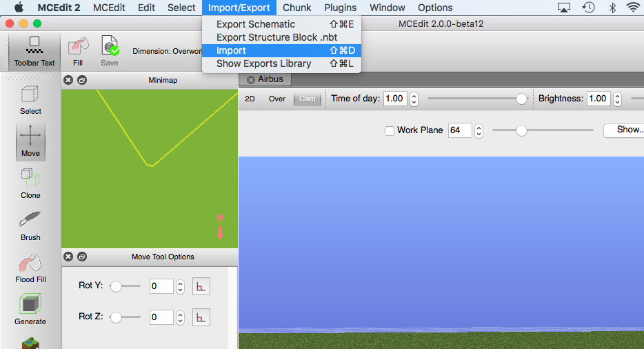The height and width of the screenshot is (349, 644).
Task: Click the Fill toolbar icon
Action: [78, 51]
